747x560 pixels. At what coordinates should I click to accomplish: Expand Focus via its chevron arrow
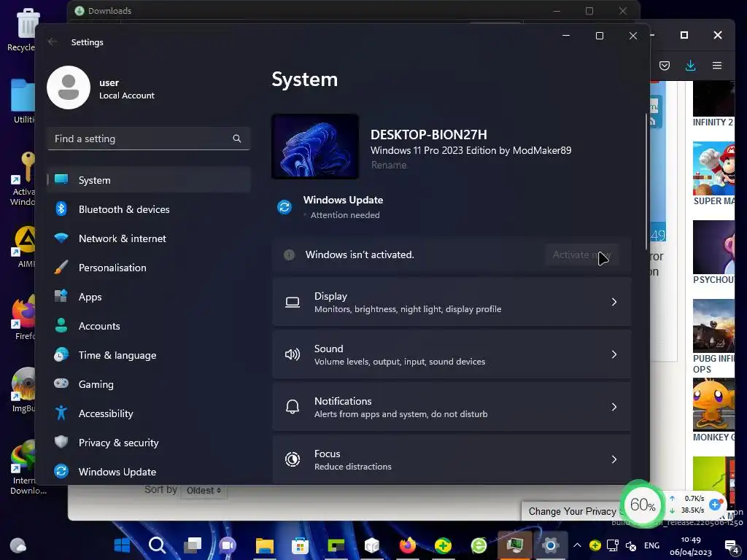(x=614, y=459)
